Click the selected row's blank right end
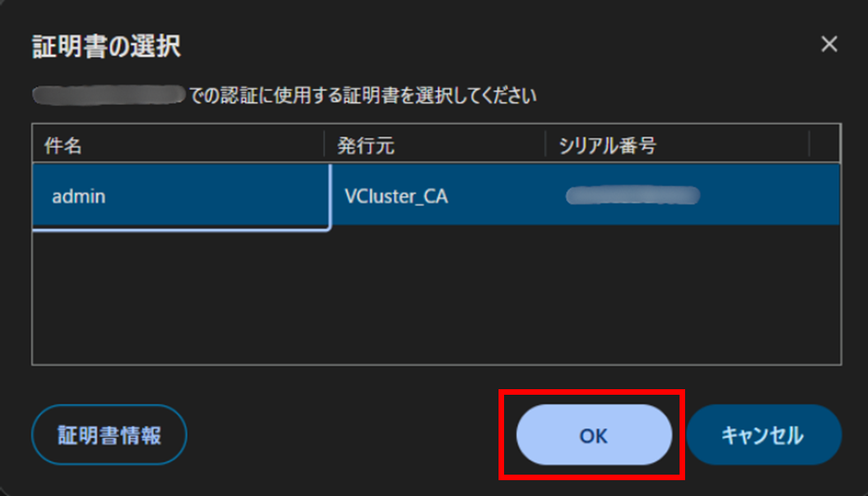The image size is (868, 496). coord(770,195)
